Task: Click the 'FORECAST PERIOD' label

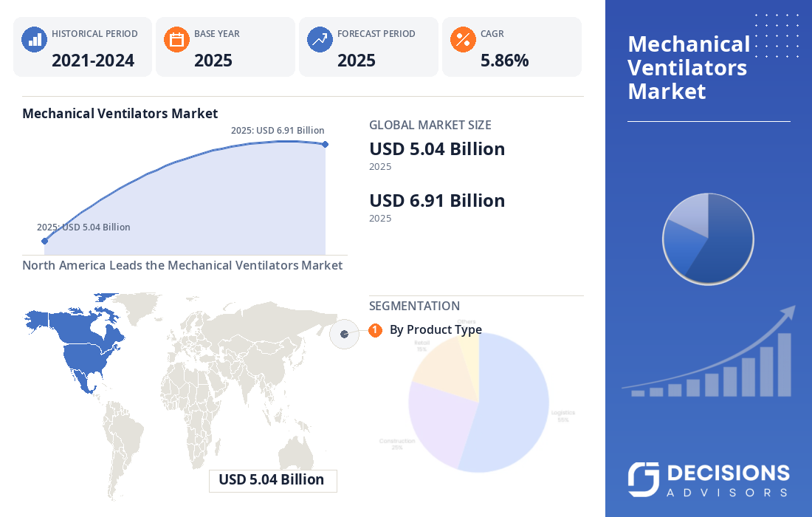Action: (x=376, y=34)
